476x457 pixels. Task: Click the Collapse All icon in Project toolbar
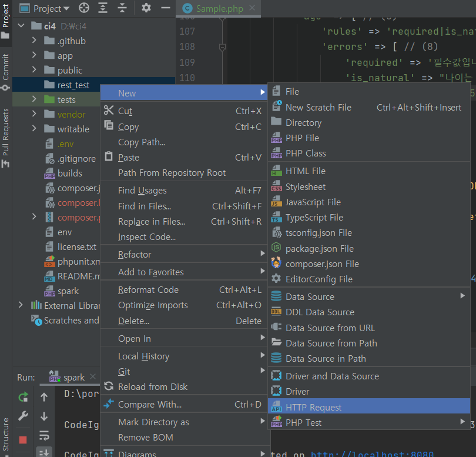[122, 8]
